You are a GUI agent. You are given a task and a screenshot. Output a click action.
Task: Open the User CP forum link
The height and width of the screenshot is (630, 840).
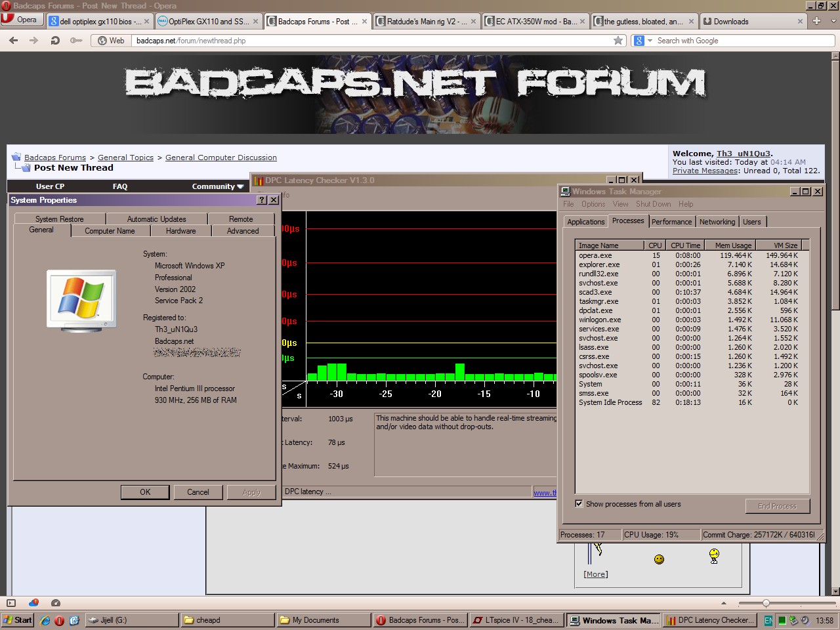coord(50,186)
